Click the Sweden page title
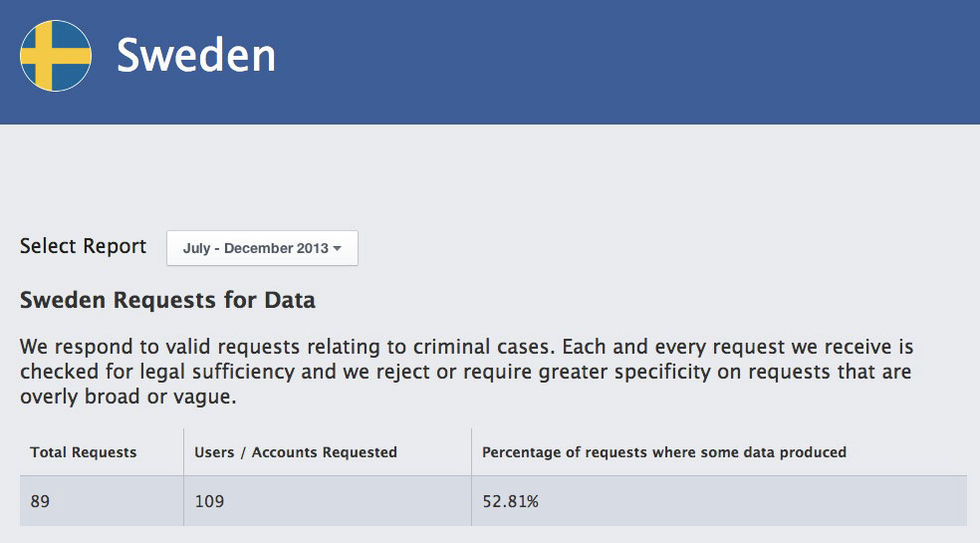 coord(196,56)
